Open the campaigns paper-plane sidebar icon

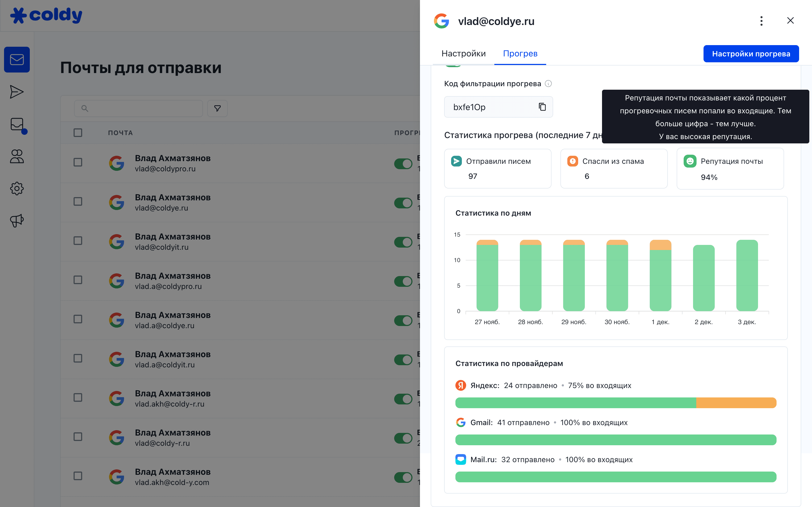click(x=17, y=92)
